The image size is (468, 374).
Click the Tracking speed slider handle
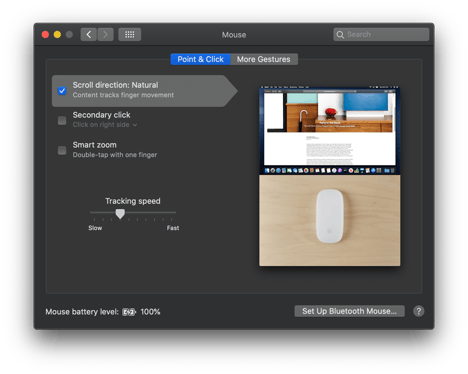click(120, 214)
